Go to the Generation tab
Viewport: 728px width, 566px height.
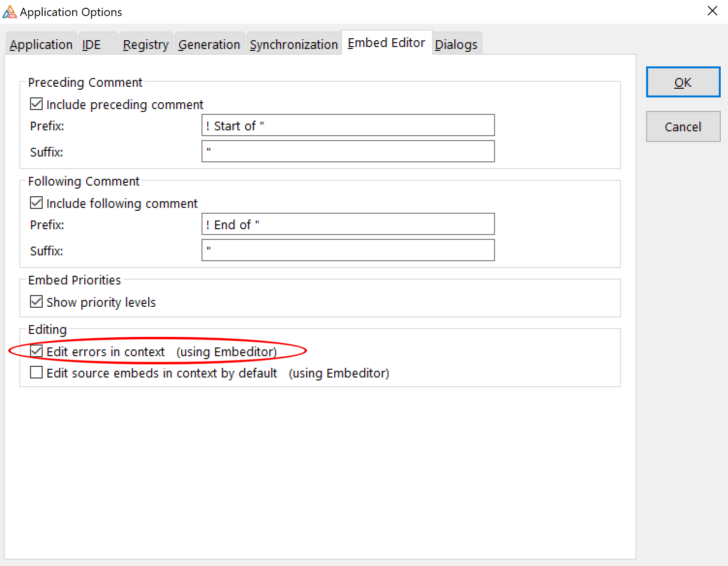[209, 45]
